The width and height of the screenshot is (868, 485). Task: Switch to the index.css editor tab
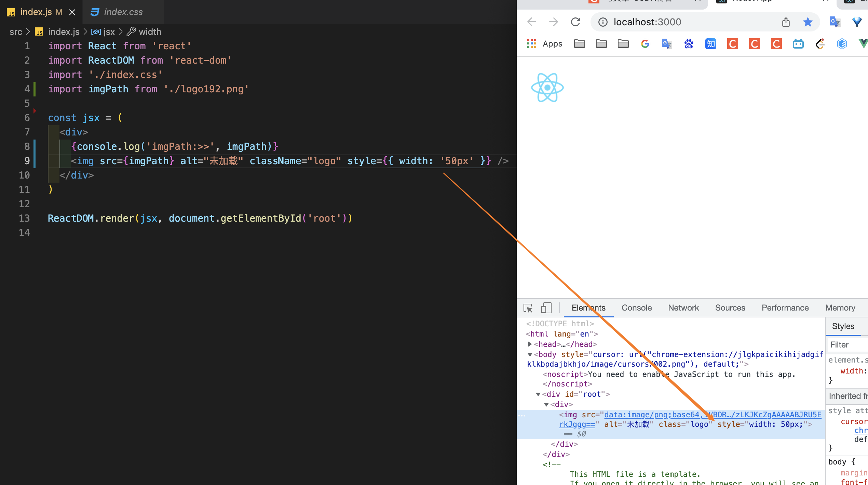[x=123, y=12]
